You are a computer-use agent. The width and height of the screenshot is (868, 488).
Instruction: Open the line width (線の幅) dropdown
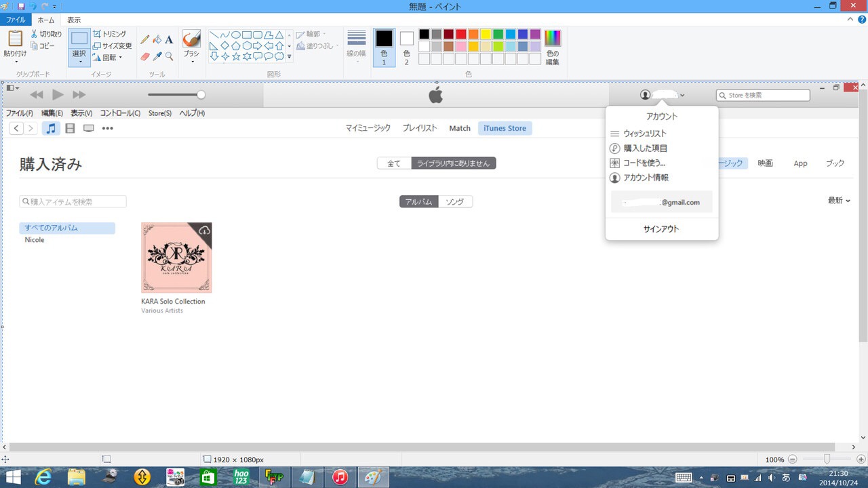[356, 47]
